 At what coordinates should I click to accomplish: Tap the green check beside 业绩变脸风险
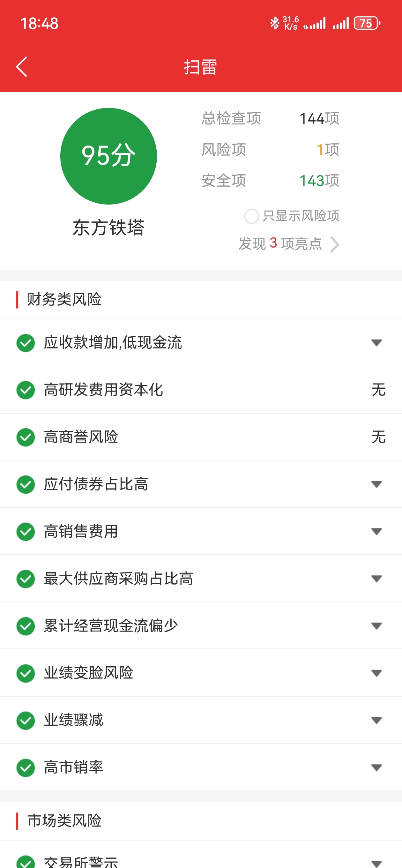pyautogui.click(x=26, y=673)
